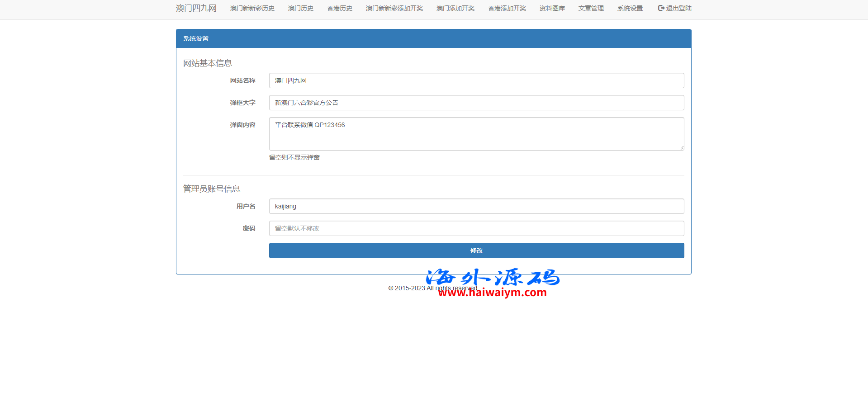The height and width of the screenshot is (416, 868).
Task: Grab the textarea resize handle
Action: (681, 147)
